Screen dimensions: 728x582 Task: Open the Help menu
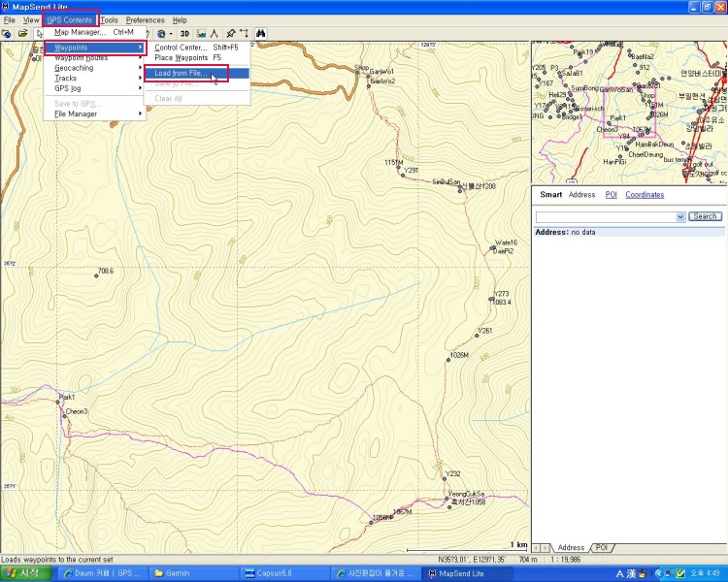tap(180, 20)
